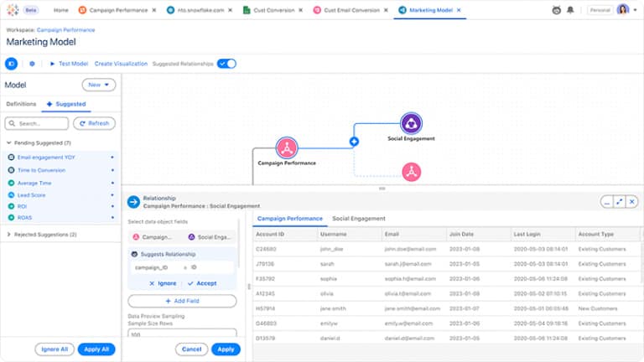Switch to the Definitions tab
The image size is (644, 362).
[21, 104]
